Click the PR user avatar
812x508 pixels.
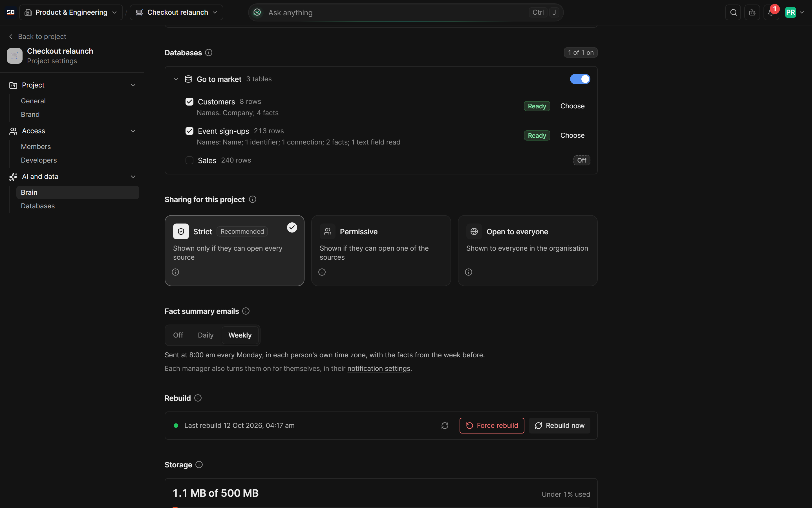click(790, 12)
